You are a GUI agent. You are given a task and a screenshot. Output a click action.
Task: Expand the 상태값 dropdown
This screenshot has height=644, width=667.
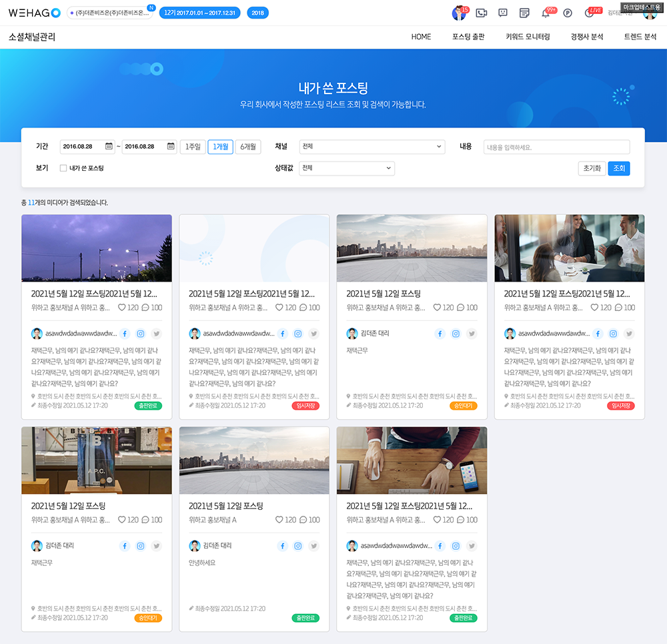346,168
